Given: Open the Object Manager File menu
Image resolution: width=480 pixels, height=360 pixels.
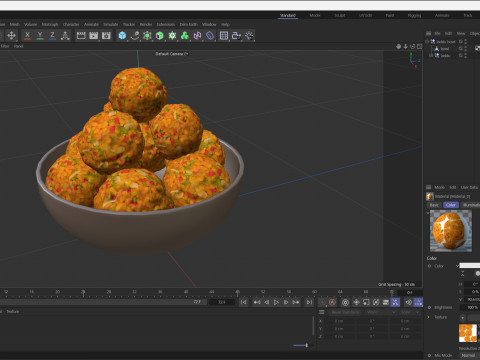Looking at the screenshot, I should tap(437, 33).
